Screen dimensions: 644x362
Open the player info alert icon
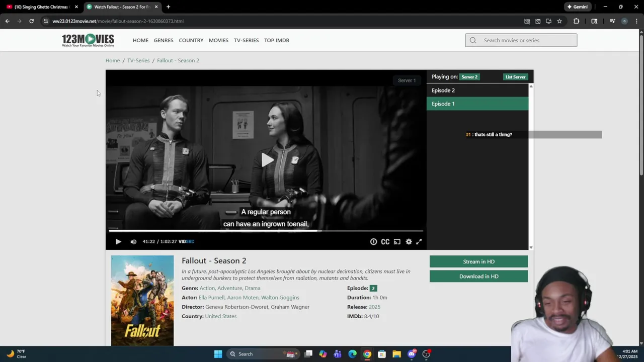click(x=373, y=242)
